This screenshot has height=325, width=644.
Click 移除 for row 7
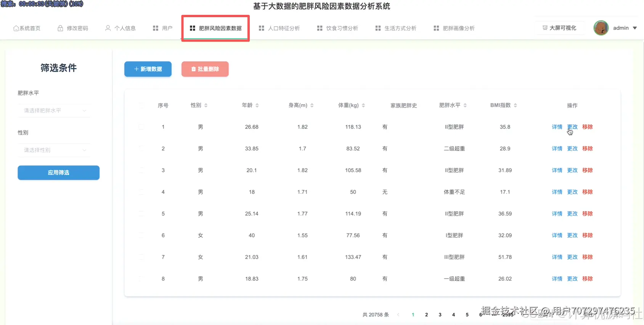pyautogui.click(x=588, y=257)
